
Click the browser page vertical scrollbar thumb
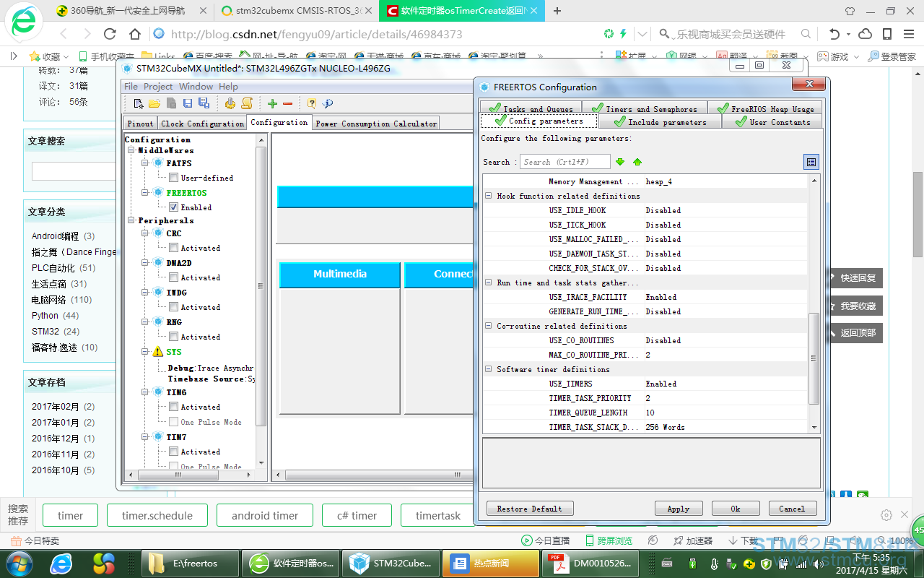[x=918, y=215]
